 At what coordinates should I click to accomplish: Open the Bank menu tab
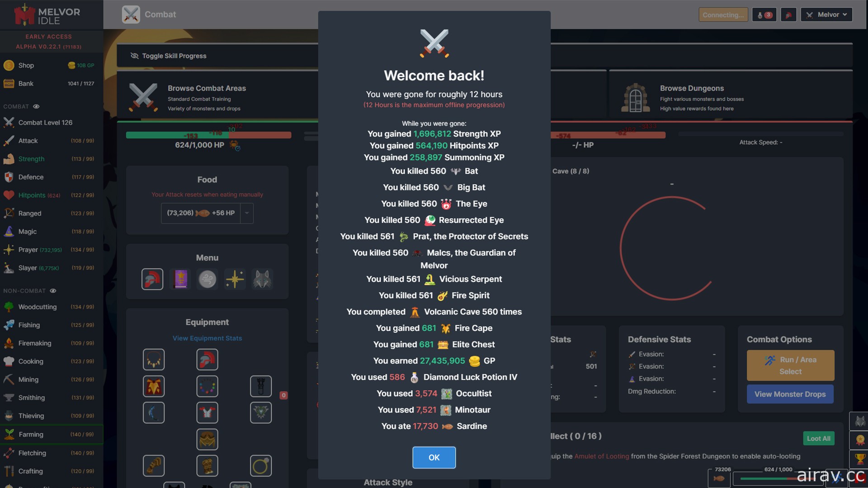pyautogui.click(x=25, y=84)
